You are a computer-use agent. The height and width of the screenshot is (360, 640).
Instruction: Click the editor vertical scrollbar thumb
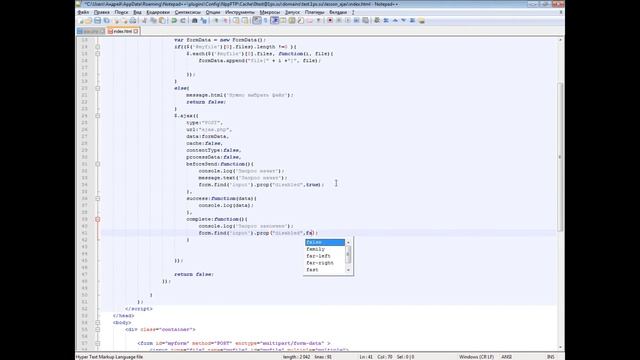560,157
